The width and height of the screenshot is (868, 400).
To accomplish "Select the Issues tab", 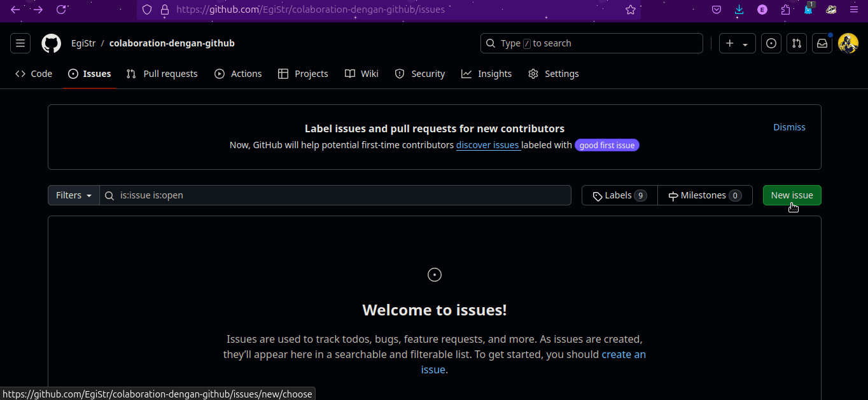I will 90,74.
